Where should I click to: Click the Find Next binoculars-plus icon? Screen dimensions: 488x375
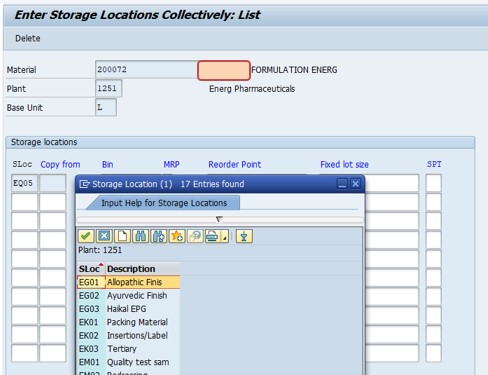(x=159, y=236)
